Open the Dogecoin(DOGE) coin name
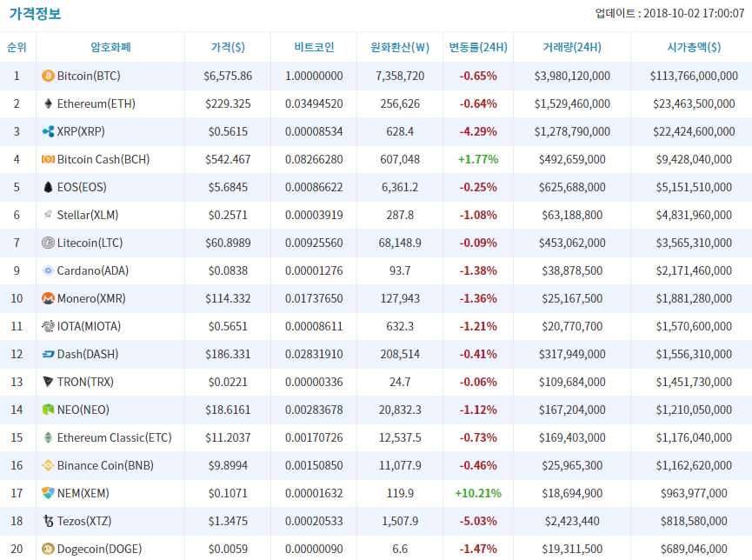752x560 pixels. pos(100,549)
